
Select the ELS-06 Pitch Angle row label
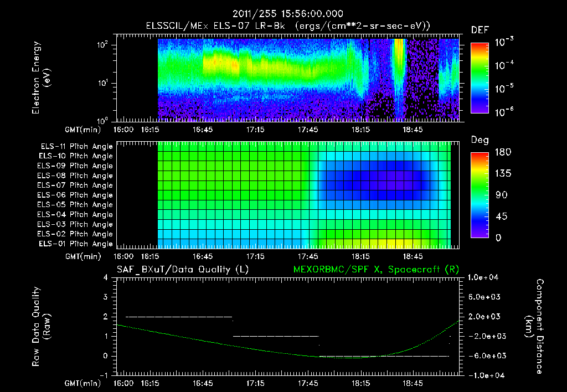(x=75, y=195)
